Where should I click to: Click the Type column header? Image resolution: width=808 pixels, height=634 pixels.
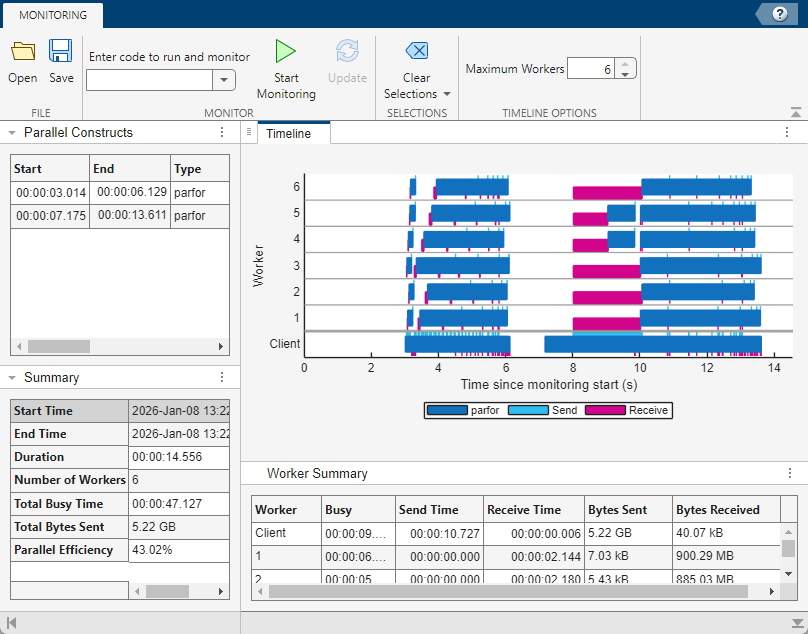point(200,169)
